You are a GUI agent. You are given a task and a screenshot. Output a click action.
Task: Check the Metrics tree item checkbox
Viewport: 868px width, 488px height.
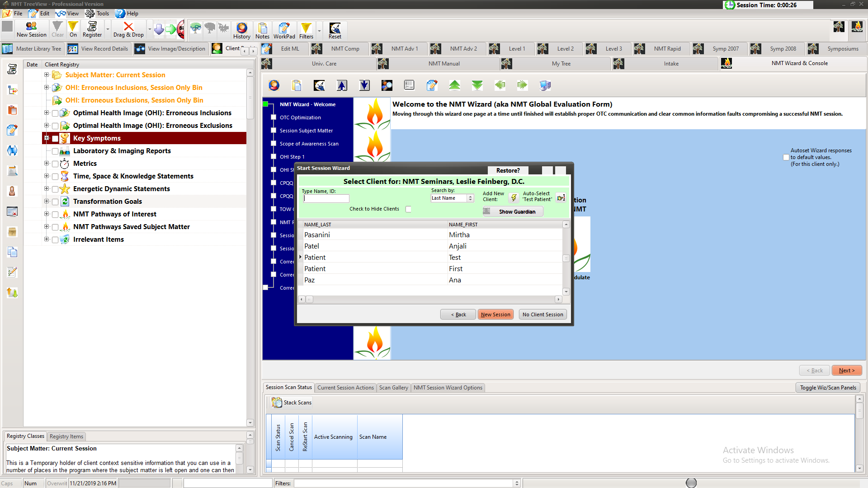(55, 164)
